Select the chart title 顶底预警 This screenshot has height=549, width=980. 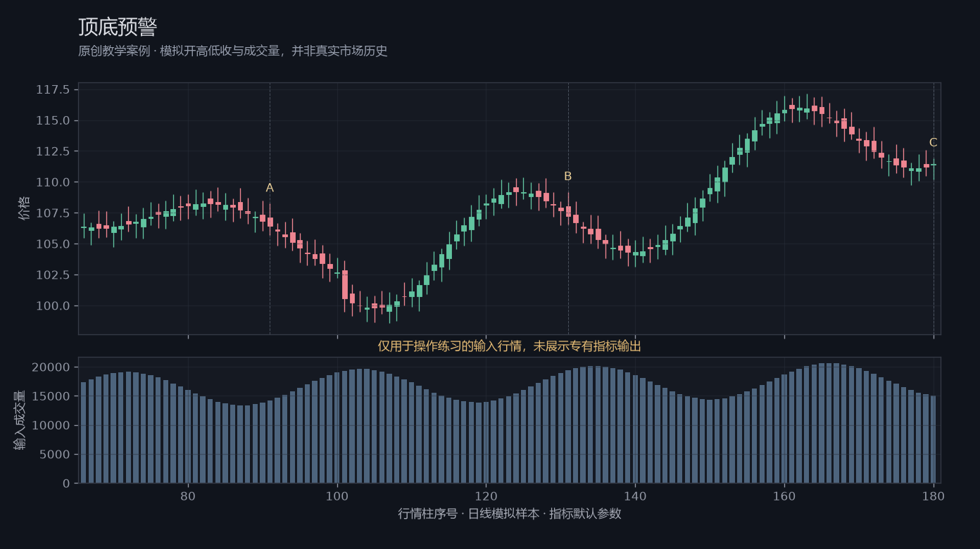coord(118,27)
